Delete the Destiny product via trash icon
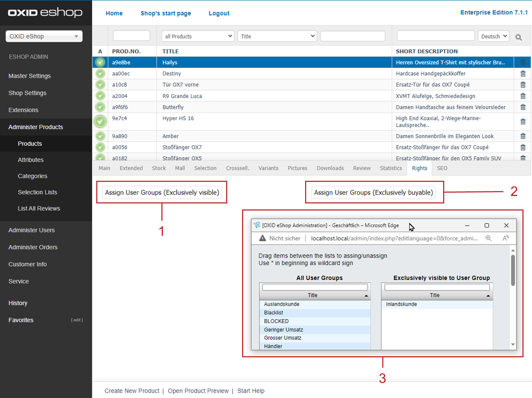The image size is (532, 398). [523, 74]
